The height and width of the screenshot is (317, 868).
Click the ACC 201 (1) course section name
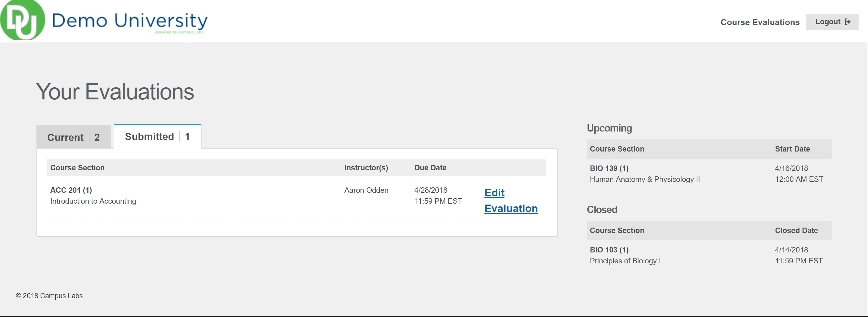[x=71, y=190]
